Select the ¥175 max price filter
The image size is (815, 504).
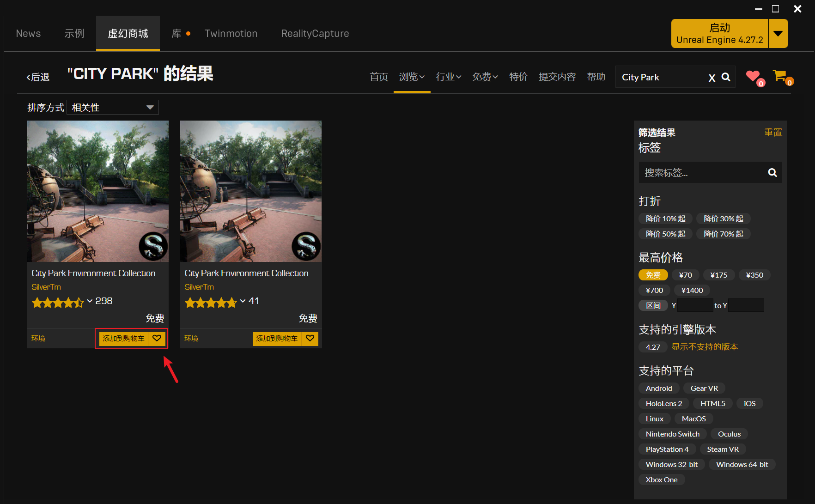(x=719, y=275)
